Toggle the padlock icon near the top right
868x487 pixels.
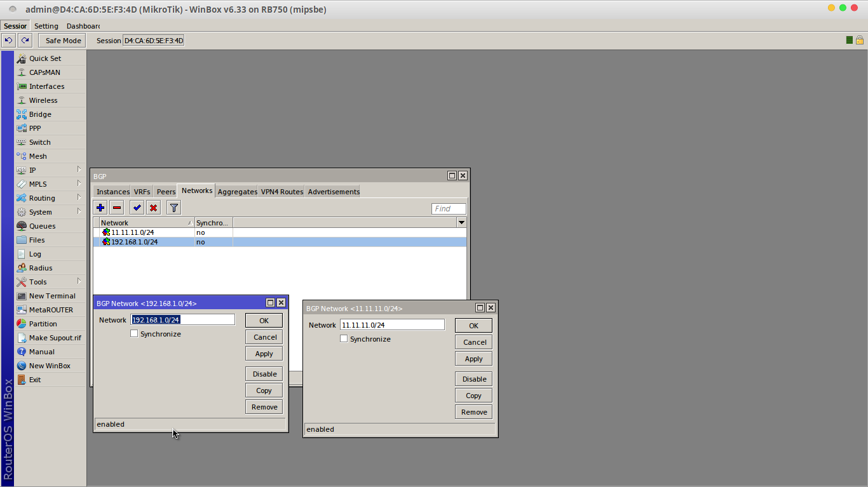858,39
